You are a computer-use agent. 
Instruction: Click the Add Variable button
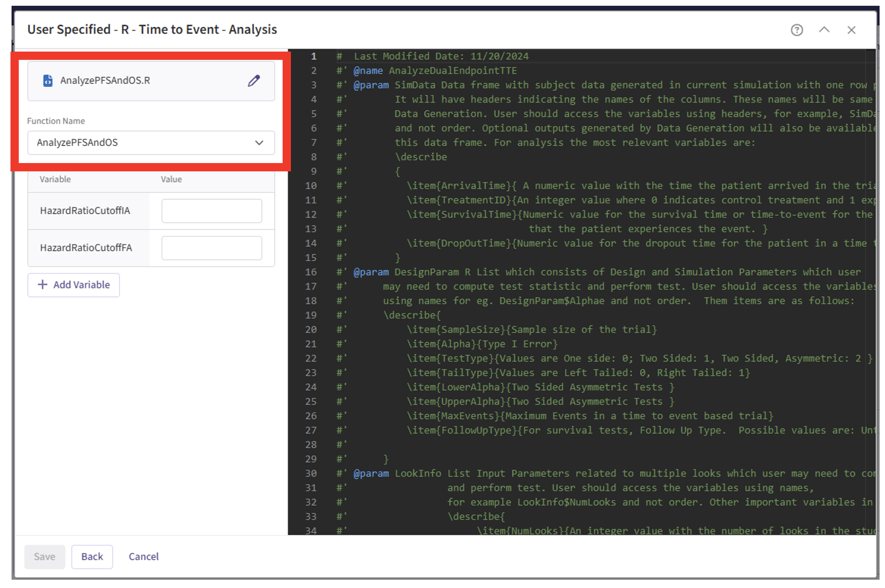point(74,285)
